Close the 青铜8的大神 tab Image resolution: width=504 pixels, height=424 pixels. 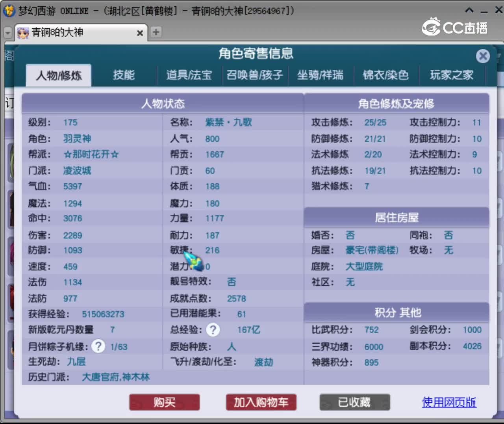click(x=140, y=33)
